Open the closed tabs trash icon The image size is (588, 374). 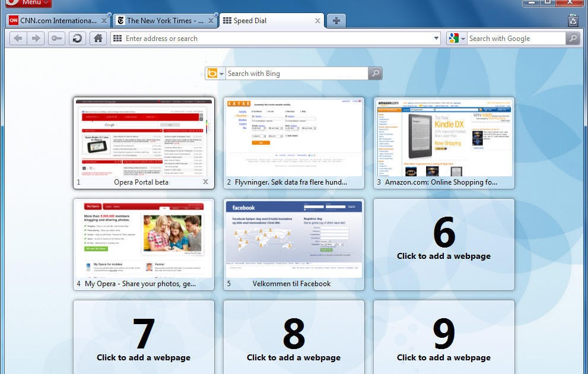coord(573,21)
